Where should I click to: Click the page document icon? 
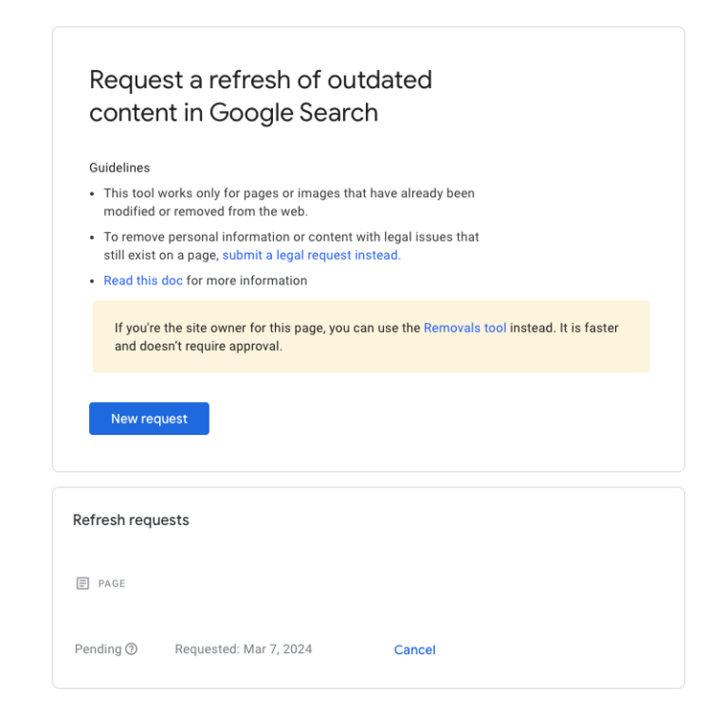point(82,583)
